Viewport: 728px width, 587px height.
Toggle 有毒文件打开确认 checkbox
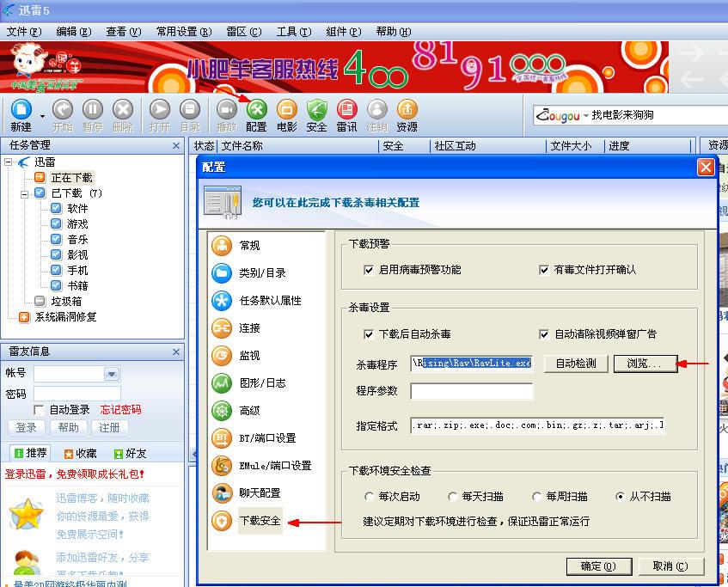coord(544,270)
